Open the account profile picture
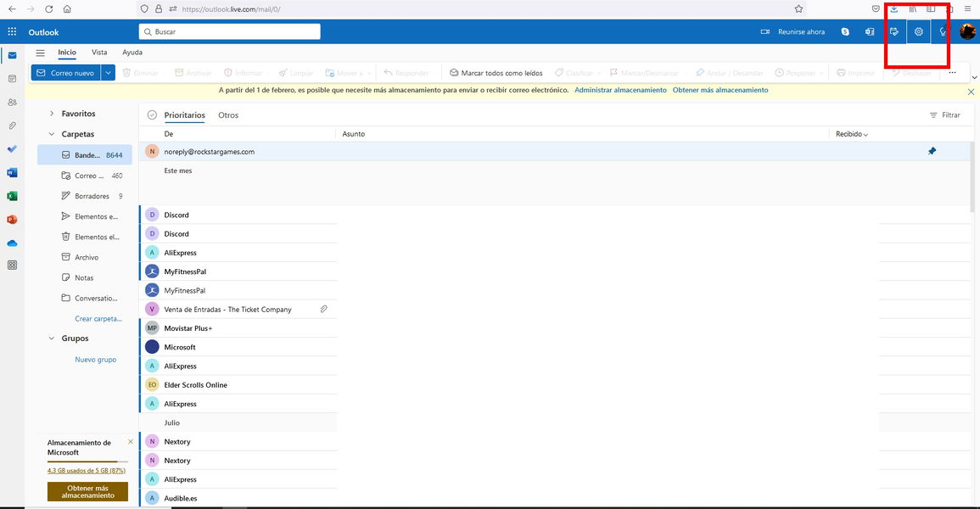Viewport: 980px width, 509px height. click(967, 31)
